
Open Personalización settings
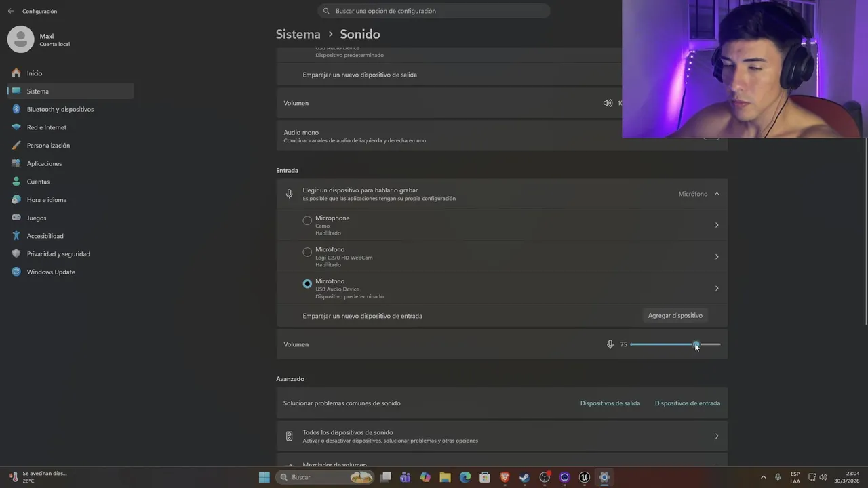[70, 146]
